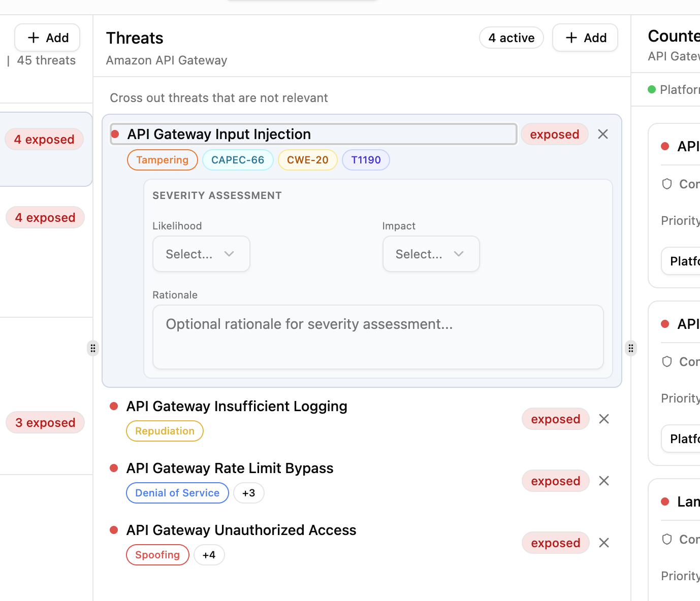
Task: Click the Spoofing tag
Action: (x=157, y=555)
